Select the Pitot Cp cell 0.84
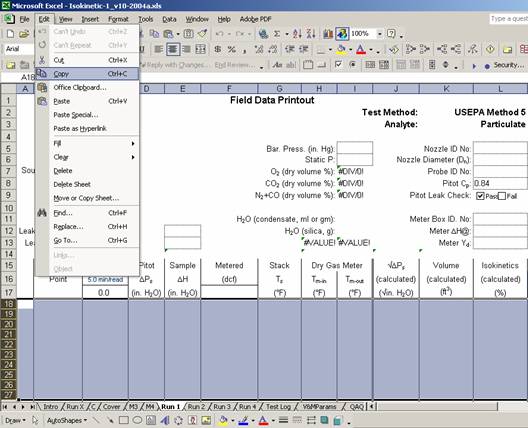This screenshot has height=428, width=528. point(500,184)
